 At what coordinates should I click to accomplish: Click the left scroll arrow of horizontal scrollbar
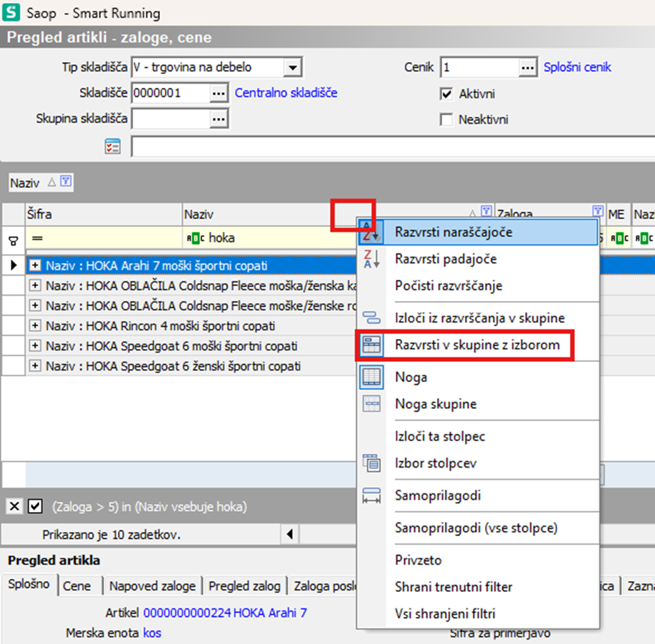(290, 534)
